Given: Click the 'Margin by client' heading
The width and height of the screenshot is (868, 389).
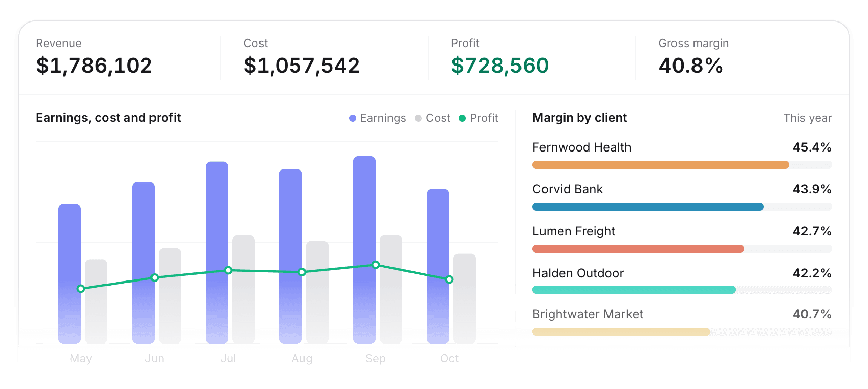Looking at the screenshot, I should pyautogui.click(x=579, y=118).
